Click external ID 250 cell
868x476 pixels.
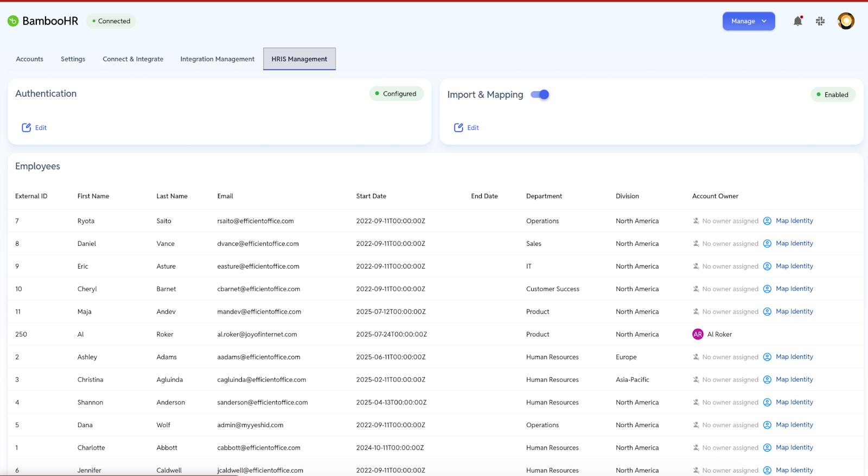point(21,334)
